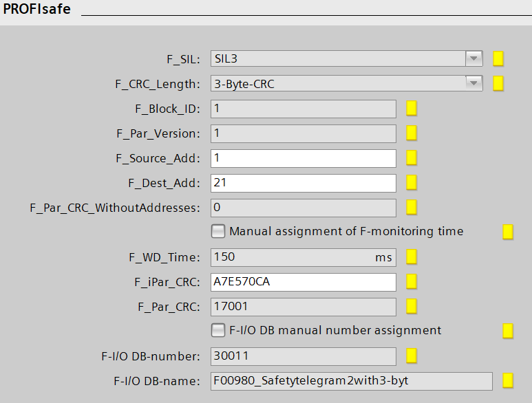Image resolution: width=532 pixels, height=403 pixels.
Task: Click yellow marker beside F_SIL
Action: [498, 58]
